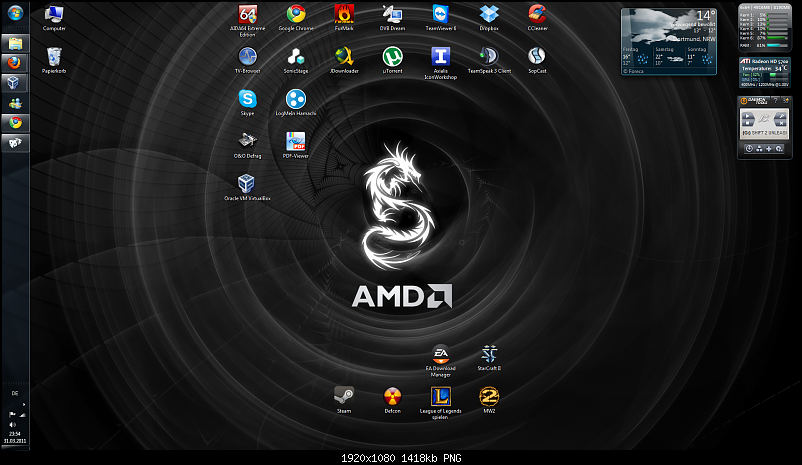
Task: Open the volume speaker tray icon
Action: point(12,425)
